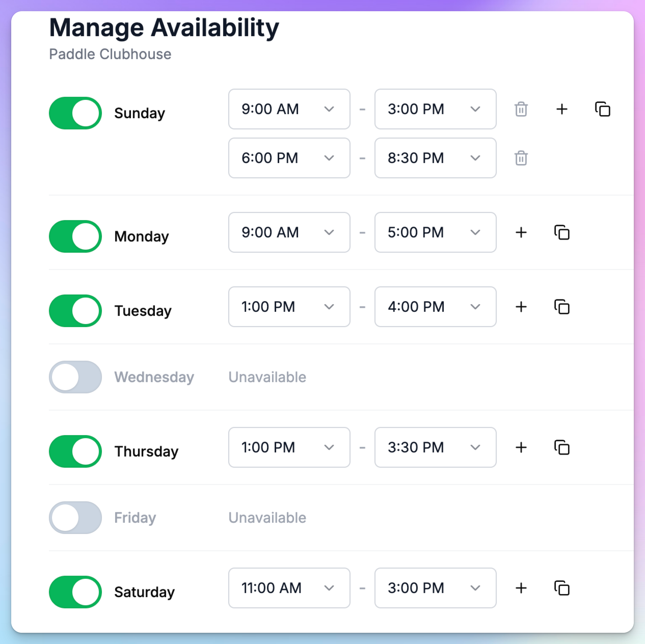
Task: Open Thursday's 3:30 PM end time selector
Action: pos(435,447)
